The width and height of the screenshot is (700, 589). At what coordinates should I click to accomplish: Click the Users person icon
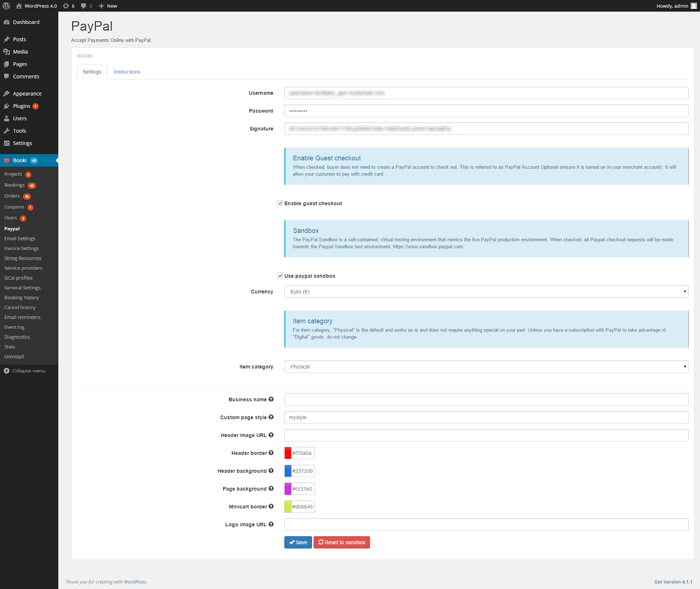coord(7,118)
